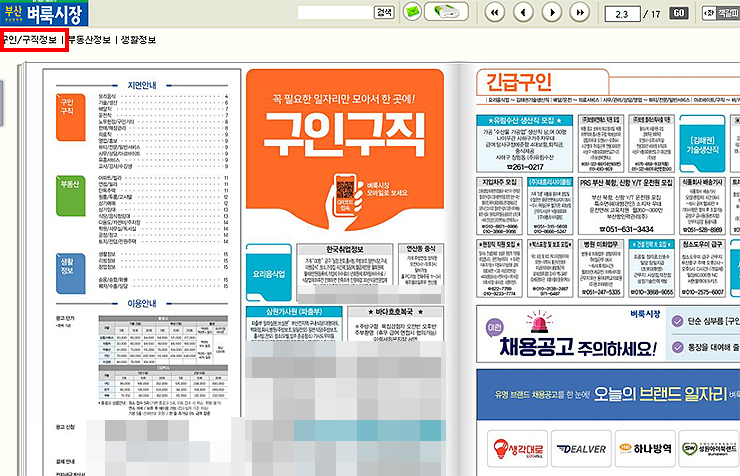
Task: Jump to last page with double-right arrow
Action: point(580,12)
